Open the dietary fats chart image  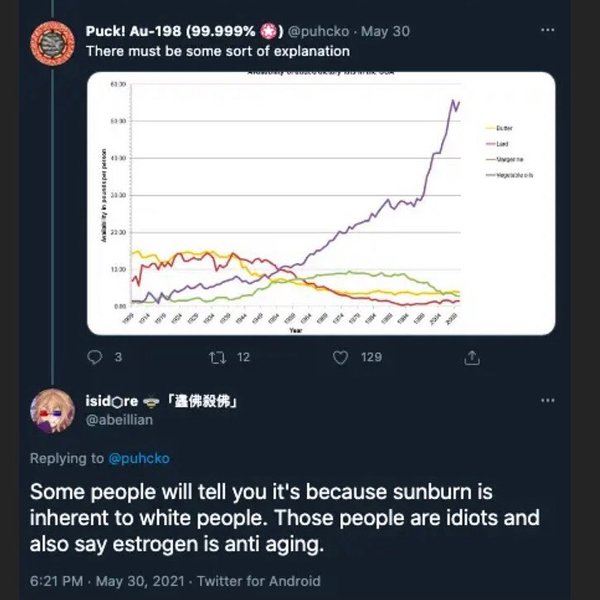pos(320,203)
